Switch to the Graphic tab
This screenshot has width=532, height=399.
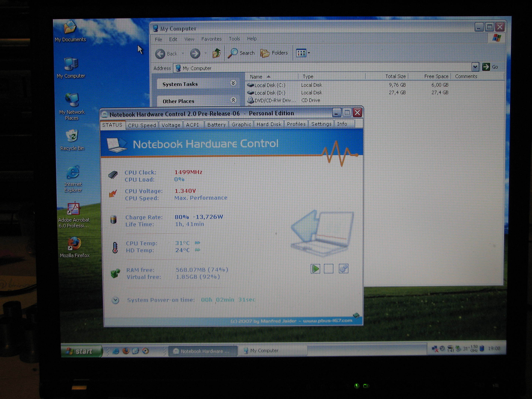point(241,124)
